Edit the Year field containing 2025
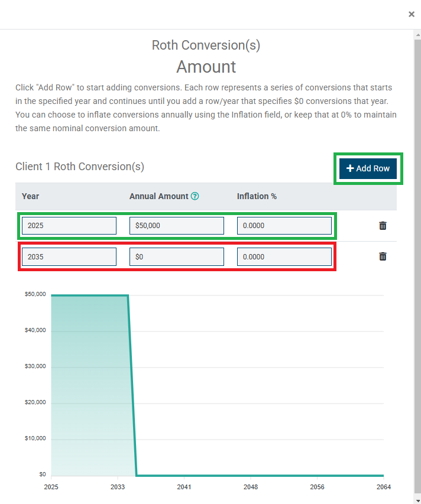Image resolution: width=421 pixels, height=504 pixels. tap(69, 226)
